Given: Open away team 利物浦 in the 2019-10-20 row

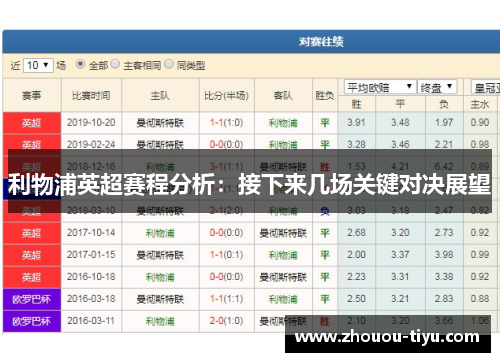Looking at the screenshot, I should tap(283, 123).
